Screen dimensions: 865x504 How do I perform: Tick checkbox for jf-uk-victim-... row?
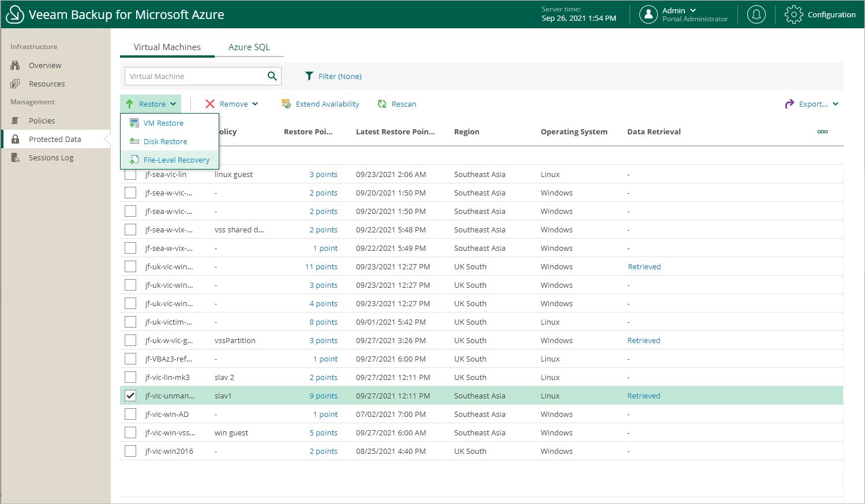click(130, 322)
